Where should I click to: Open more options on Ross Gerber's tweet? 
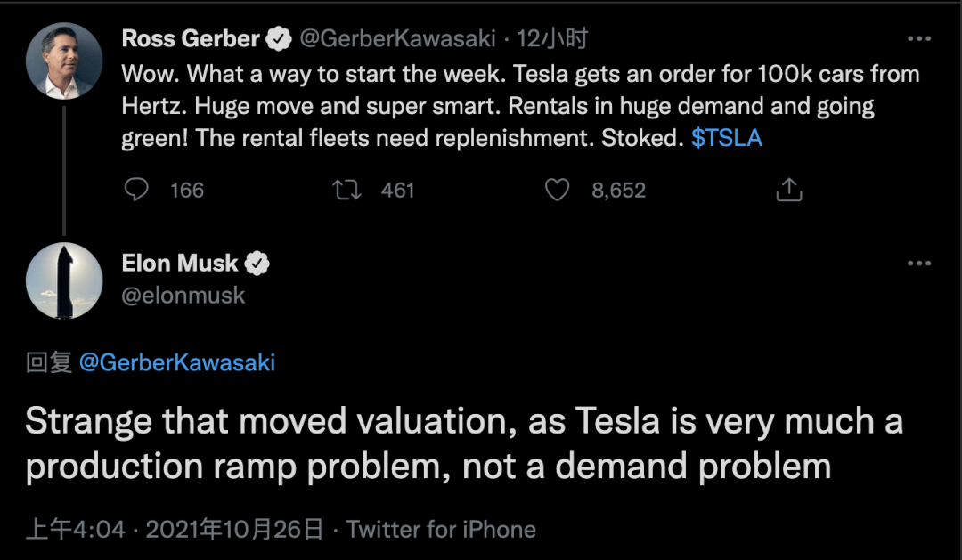[x=918, y=38]
